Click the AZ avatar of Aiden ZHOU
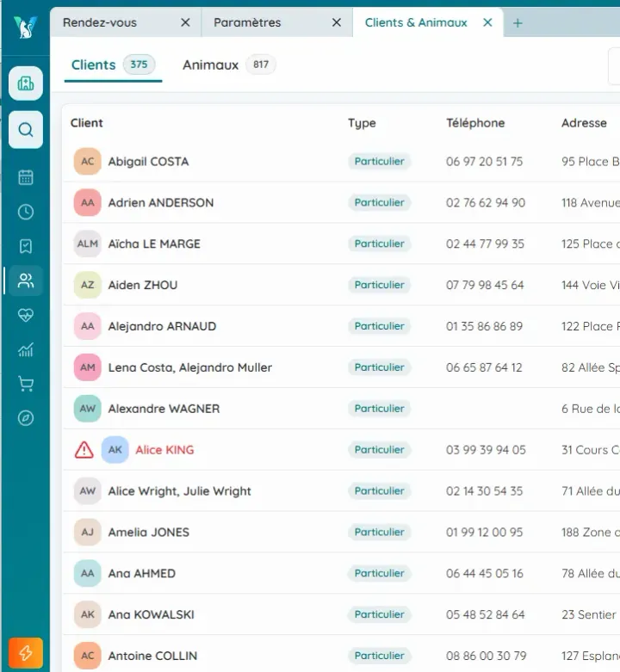Image resolution: width=620 pixels, height=672 pixels. [x=88, y=285]
